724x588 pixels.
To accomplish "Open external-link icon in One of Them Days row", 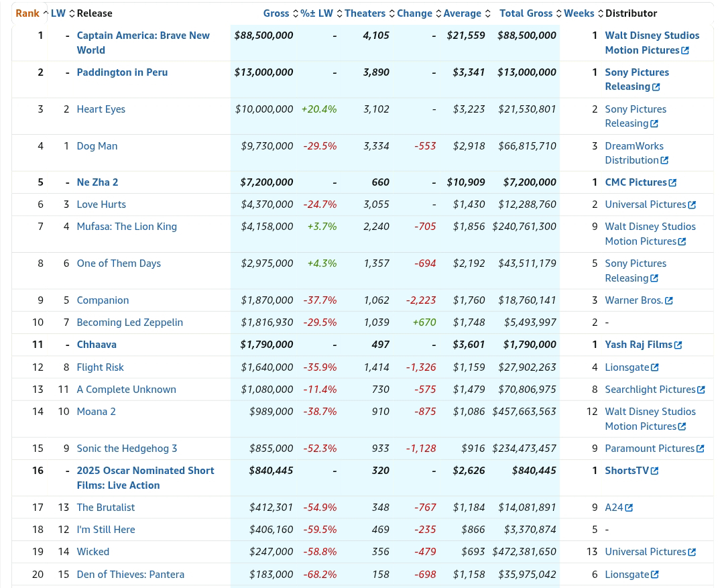I will [654, 278].
